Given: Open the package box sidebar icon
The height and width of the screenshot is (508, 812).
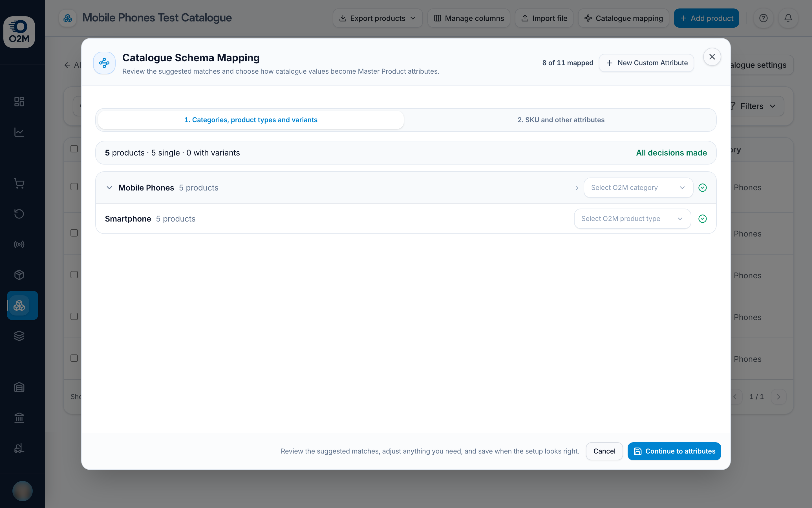Looking at the screenshot, I should pyautogui.click(x=19, y=275).
